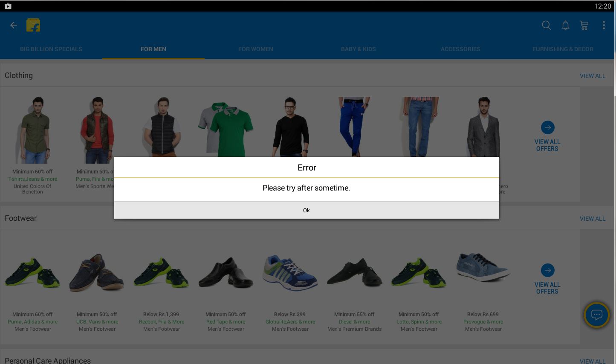This screenshot has width=616, height=364.
Task: Open the black puffer vest image
Action: tap(162, 127)
